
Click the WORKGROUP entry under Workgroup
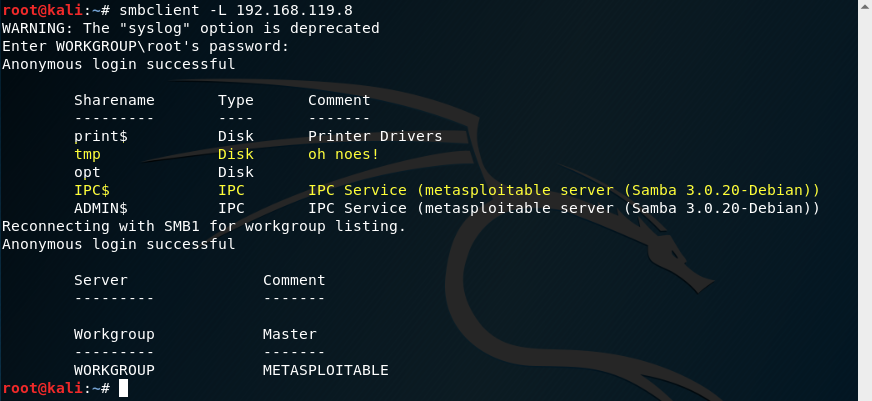tap(114, 370)
